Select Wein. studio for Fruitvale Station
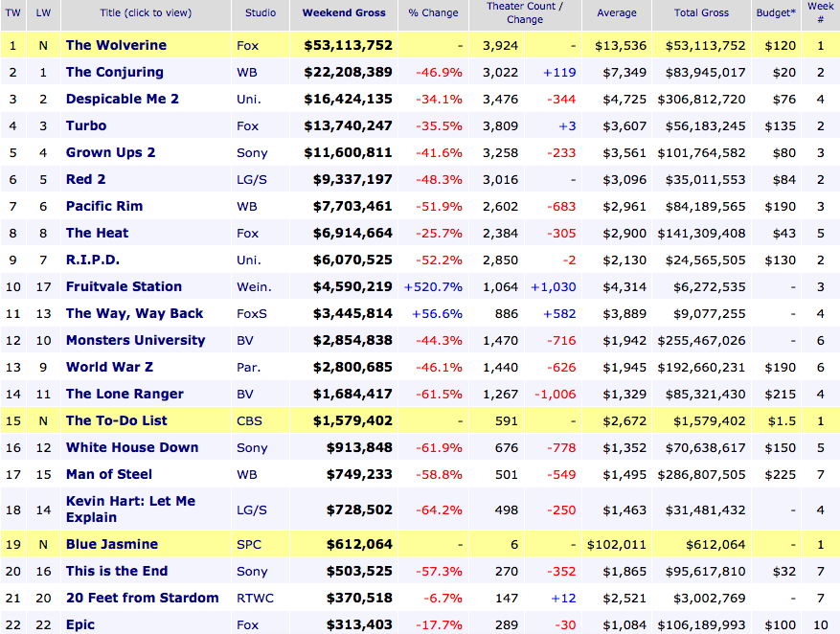Viewport: 840px width, 634px height. 254,287
